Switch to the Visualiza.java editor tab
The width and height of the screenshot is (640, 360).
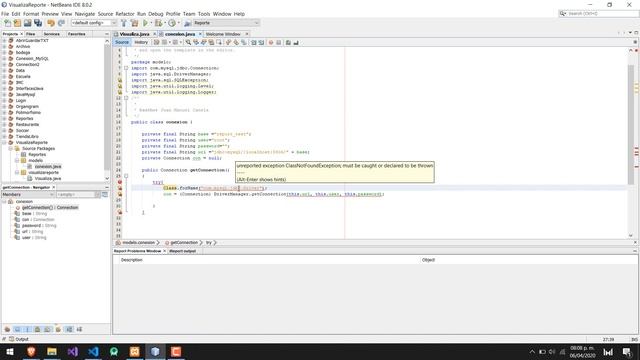pos(134,34)
